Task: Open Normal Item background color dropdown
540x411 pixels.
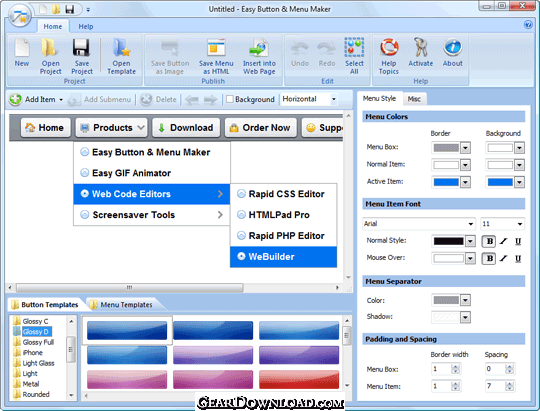Action: pyautogui.click(x=519, y=165)
